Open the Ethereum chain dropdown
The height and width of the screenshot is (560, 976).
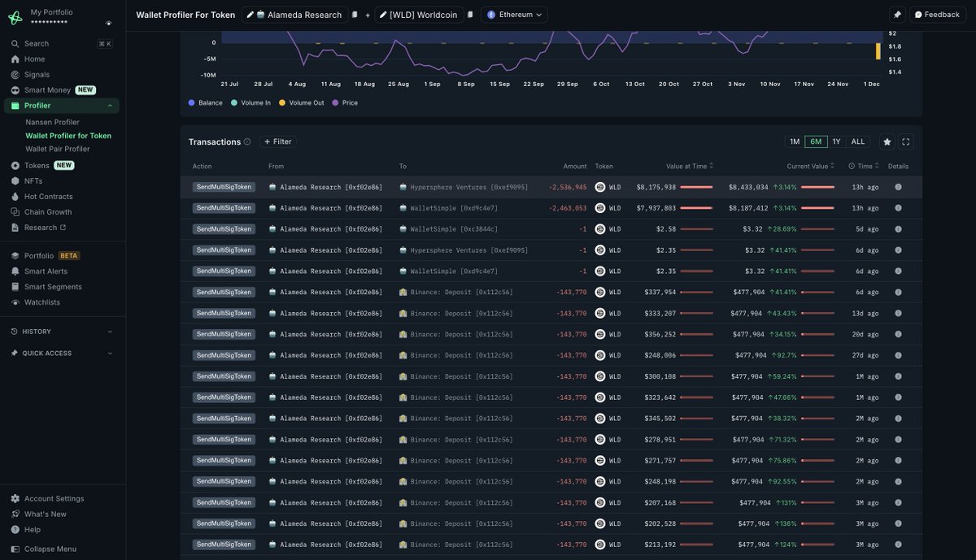pyautogui.click(x=514, y=15)
